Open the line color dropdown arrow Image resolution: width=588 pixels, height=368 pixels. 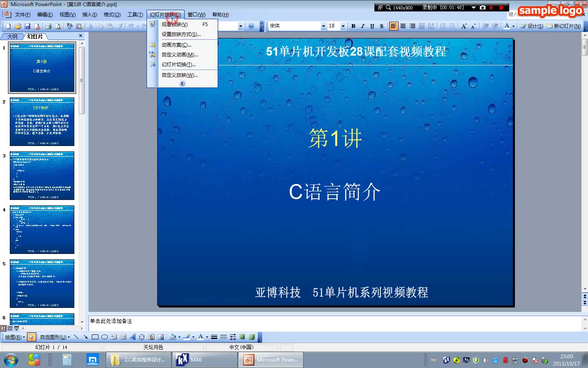click(x=193, y=337)
